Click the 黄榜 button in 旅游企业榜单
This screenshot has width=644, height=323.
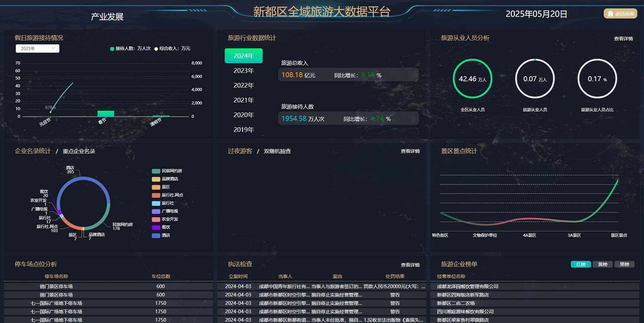(x=602, y=264)
